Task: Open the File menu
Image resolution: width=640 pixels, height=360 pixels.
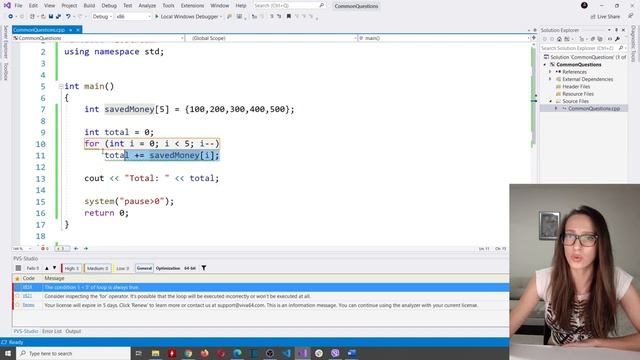Action: pyautogui.click(x=18, y=6)
